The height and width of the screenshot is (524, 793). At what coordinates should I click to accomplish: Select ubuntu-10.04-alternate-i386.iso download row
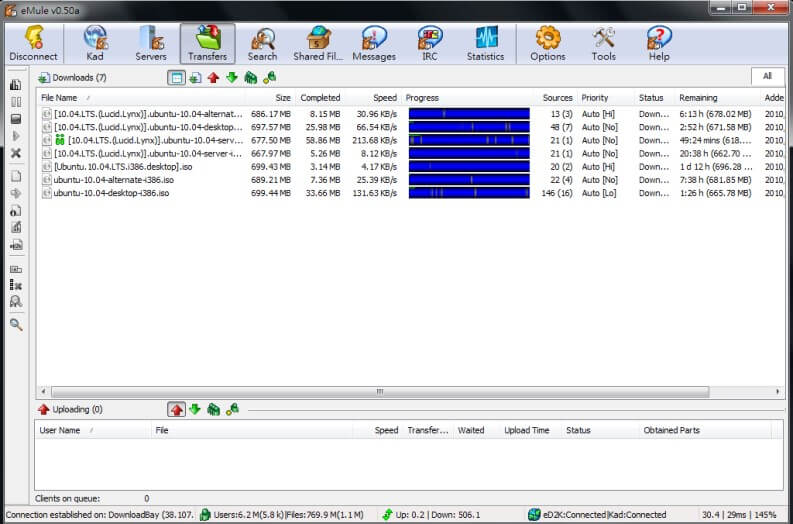pyautogui.click(x=411, y=180)
